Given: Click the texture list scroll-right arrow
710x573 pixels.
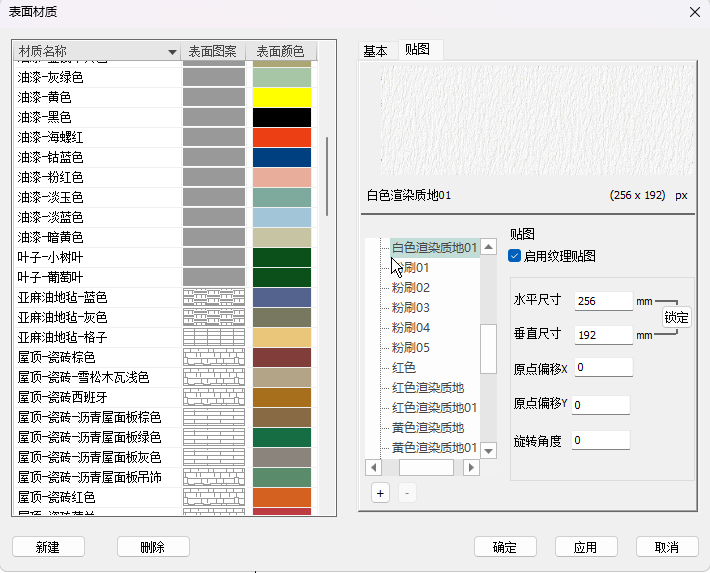Looking at the screenshot, I should pyautogui.click(x=470, y=467).
